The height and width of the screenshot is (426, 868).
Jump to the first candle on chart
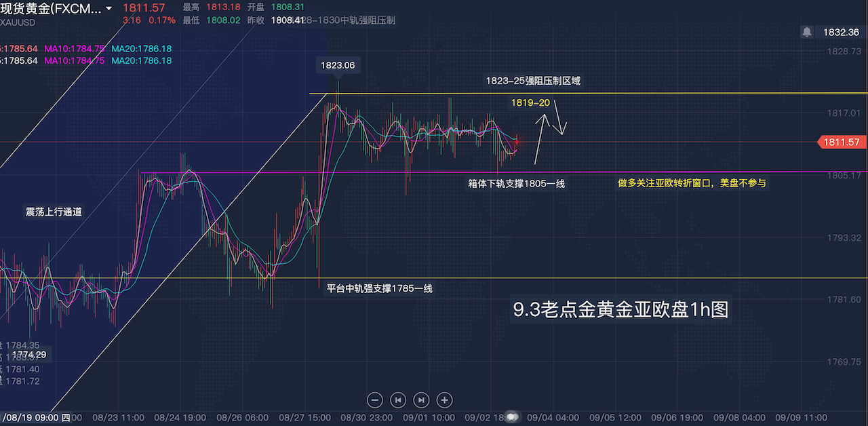(398, 400)
